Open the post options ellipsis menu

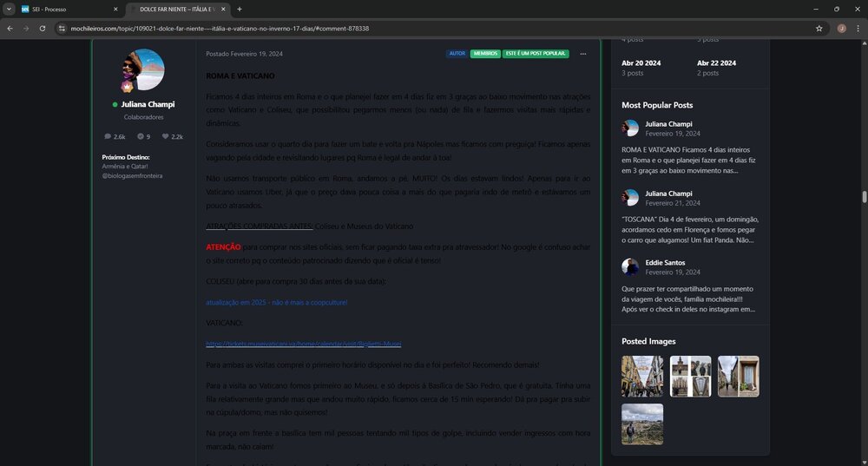pyautogui.click(x=582, y=54)
